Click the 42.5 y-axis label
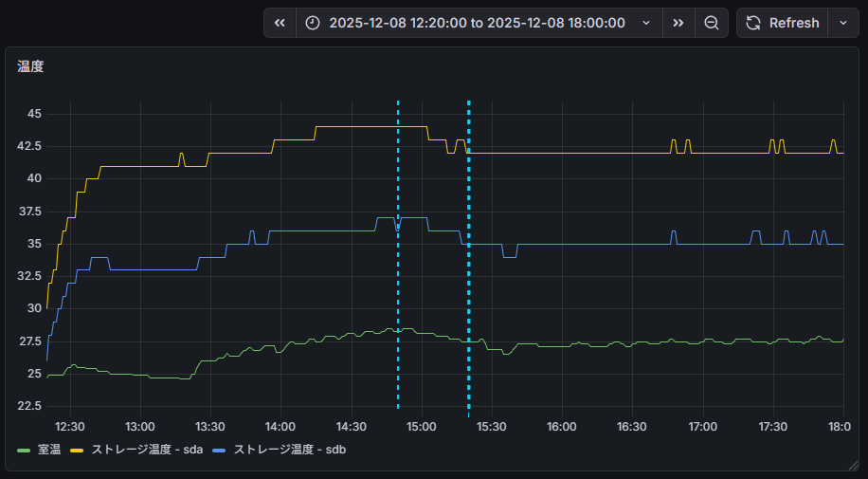 (x=30, y=146)
